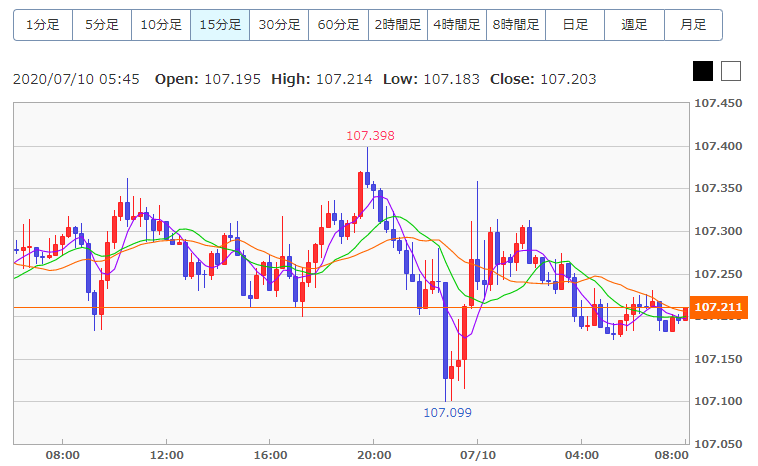Click the 2020/07/10 05:45 timestamp
The width and height of the screenshot is (758, 466).
76,79
